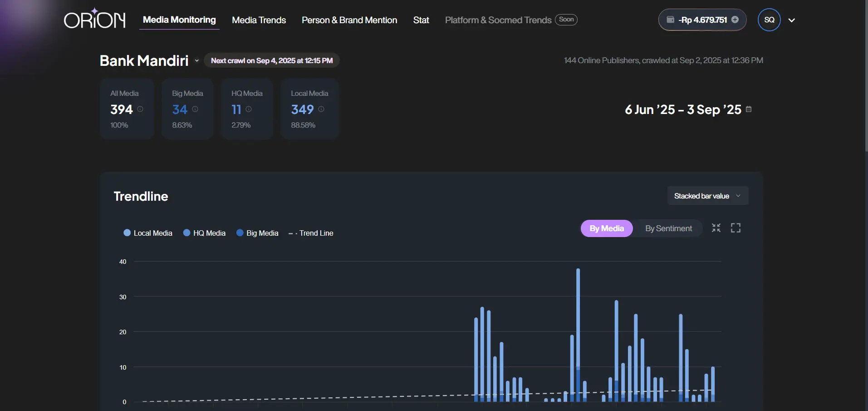Screen dimensions: 868x411
Task: Toggle the HQ Media legend series
Action: point(204,233)
